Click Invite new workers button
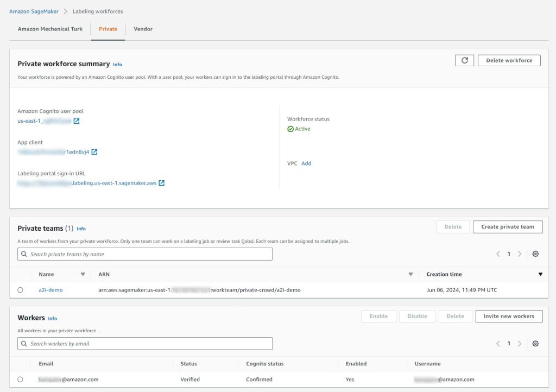 [x=509, y=316]
